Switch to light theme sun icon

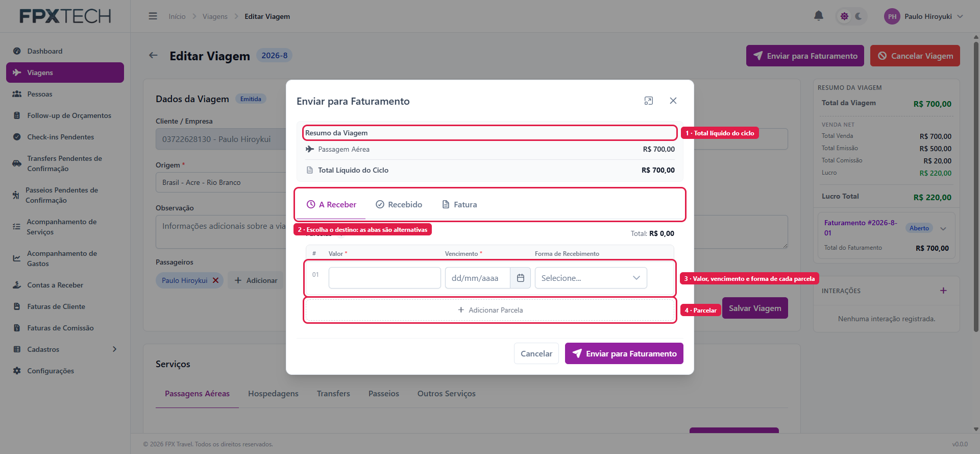844,16
